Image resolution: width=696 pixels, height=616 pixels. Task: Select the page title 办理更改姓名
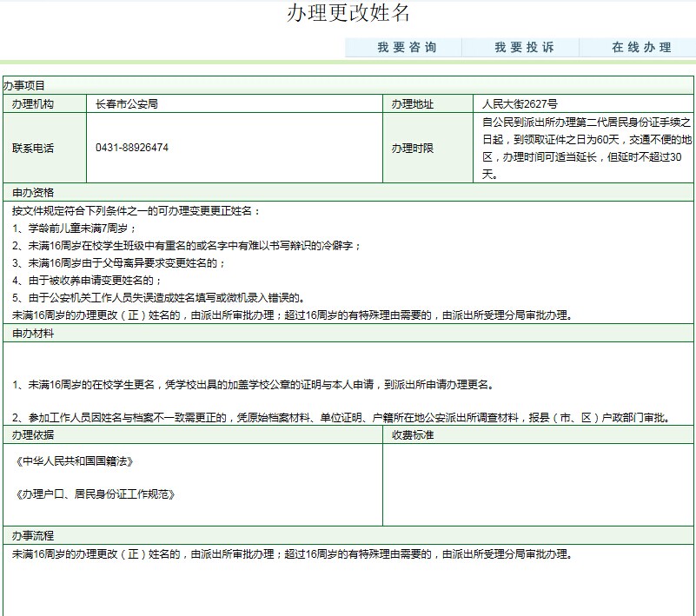pyautogui.click(x=348, y=13)
